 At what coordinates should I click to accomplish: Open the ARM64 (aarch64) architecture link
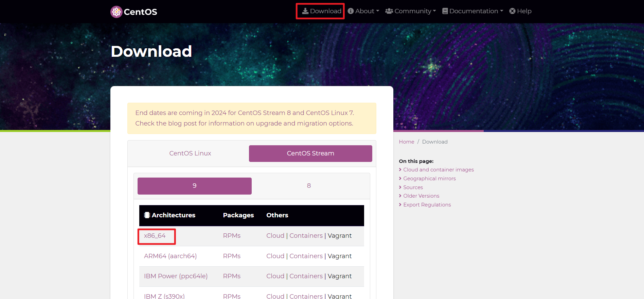171,256
